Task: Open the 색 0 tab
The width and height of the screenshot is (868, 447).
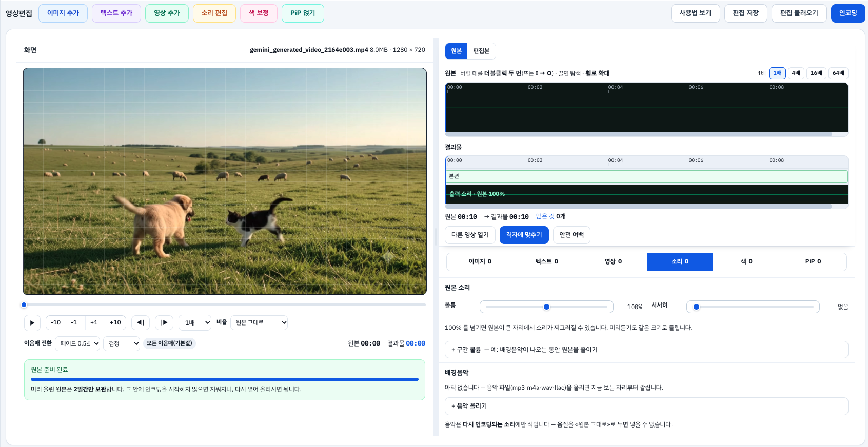Action: coord(746,262)
